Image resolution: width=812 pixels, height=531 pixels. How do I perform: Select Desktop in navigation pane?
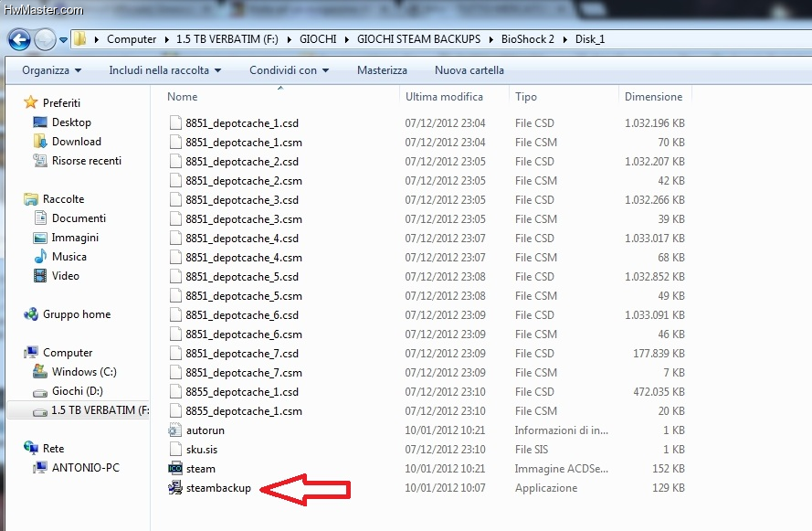(x=71, y=122)
